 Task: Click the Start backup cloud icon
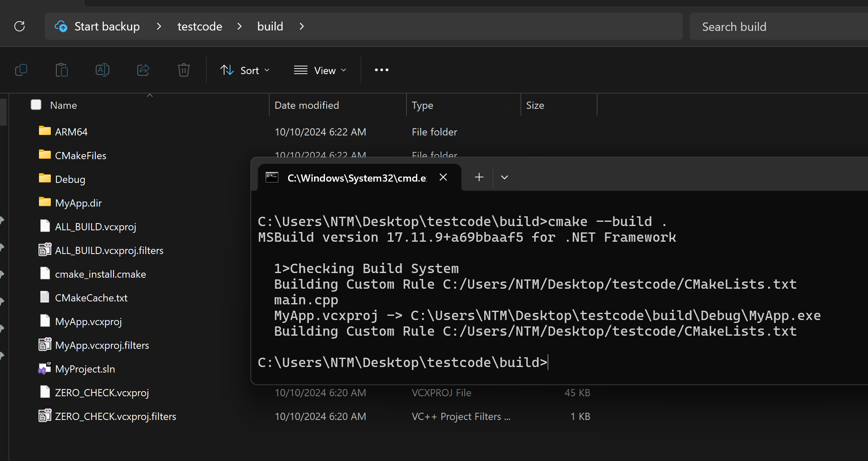pyautogui.click(x=61, y=26)
